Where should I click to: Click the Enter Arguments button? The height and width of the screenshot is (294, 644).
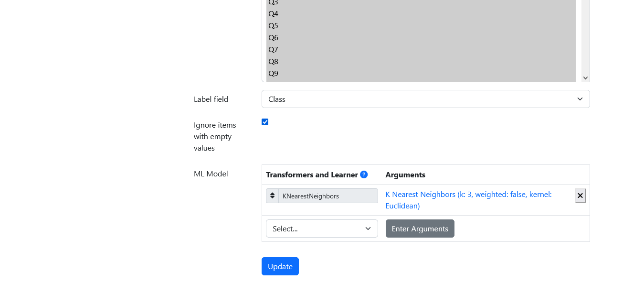420,229
